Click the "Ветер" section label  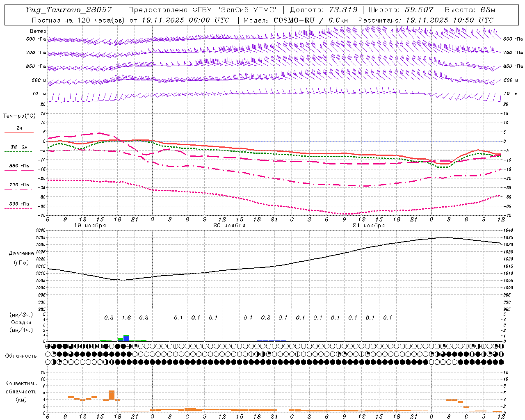(38, 31)
